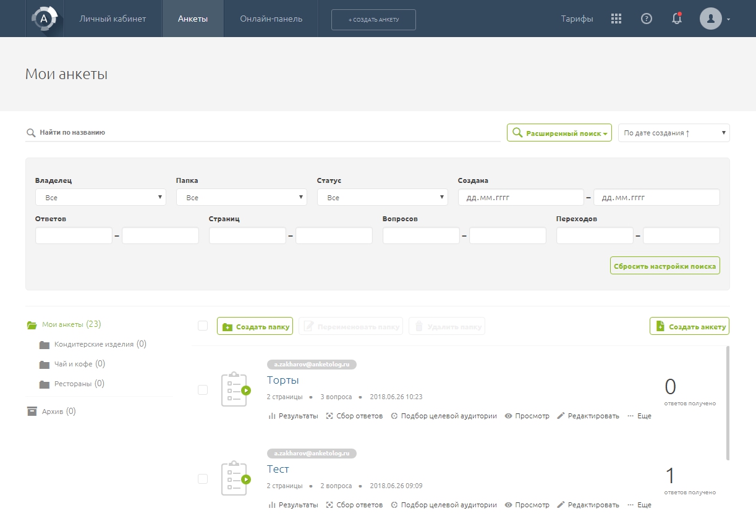Open the Владелец dropdown
This screenshot has height=532, width=756.
point(101,198)
